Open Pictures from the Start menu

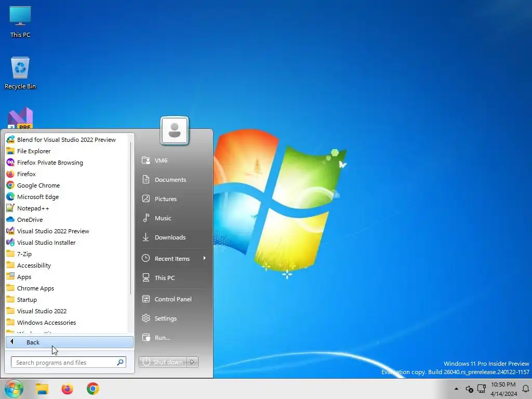pyautogui.click(x=175, y=199)
